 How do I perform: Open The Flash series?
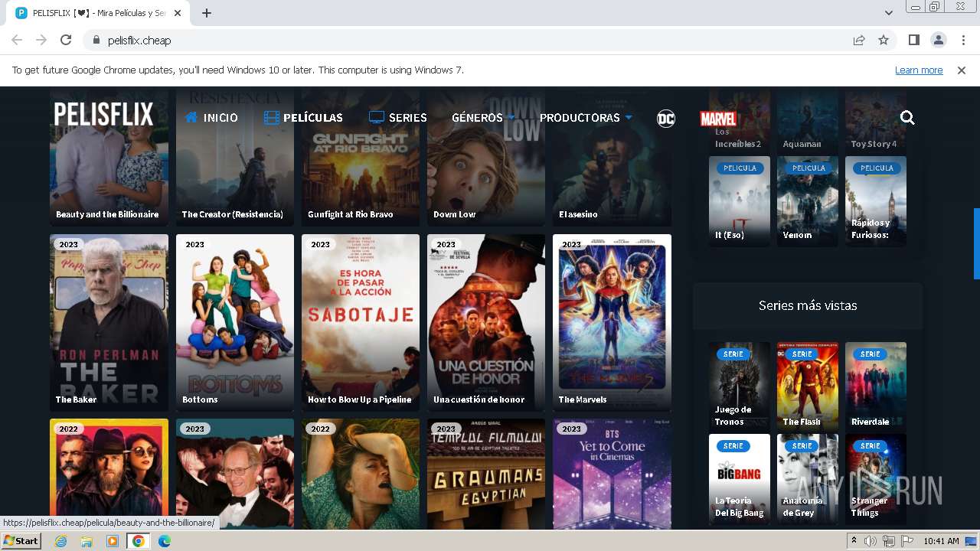pos(808,386)
